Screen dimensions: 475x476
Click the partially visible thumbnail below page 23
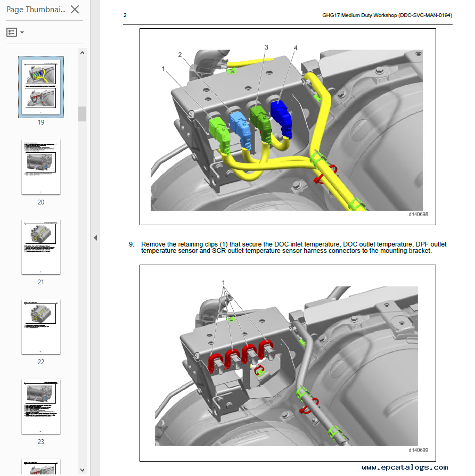point(41,467)
